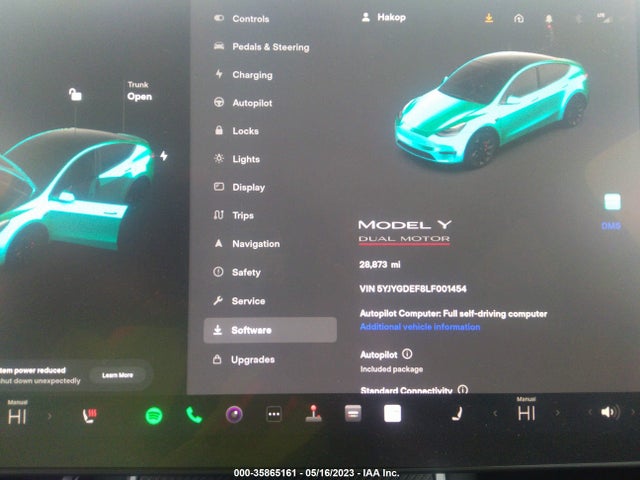Screen dimensions: 640x480
Task: Open the Arcade joystick app
Action: pyautogui.click(x=313, y=413)
